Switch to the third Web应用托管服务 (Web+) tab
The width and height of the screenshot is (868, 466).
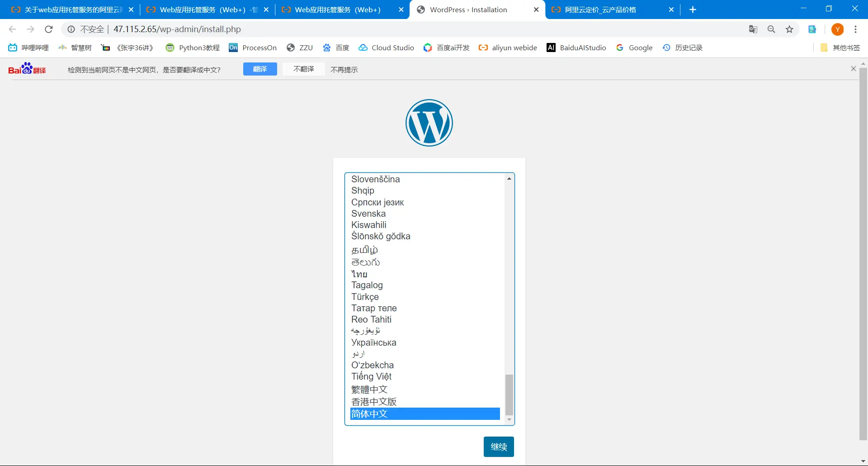pyautogui.click(x=342, y=10)
